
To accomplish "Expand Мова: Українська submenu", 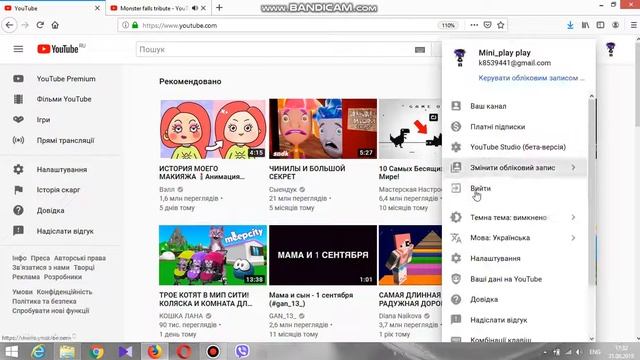I will click(515, 238).
